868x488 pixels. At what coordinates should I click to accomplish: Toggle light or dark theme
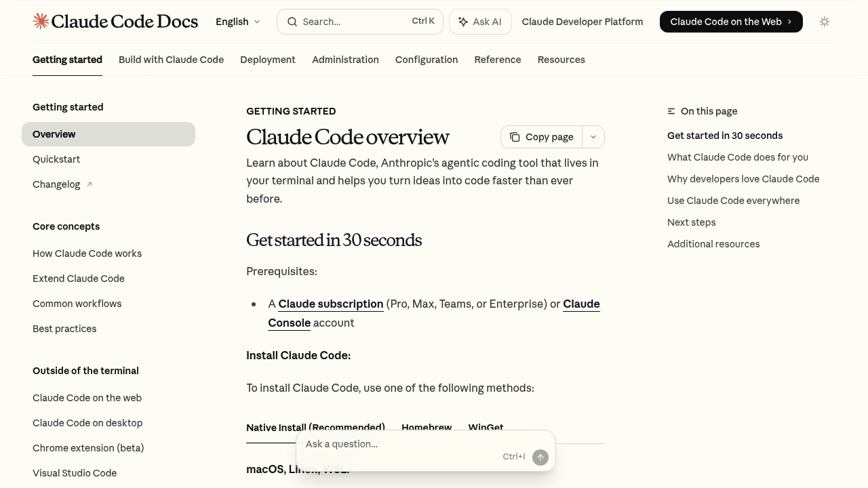(825, 22)
